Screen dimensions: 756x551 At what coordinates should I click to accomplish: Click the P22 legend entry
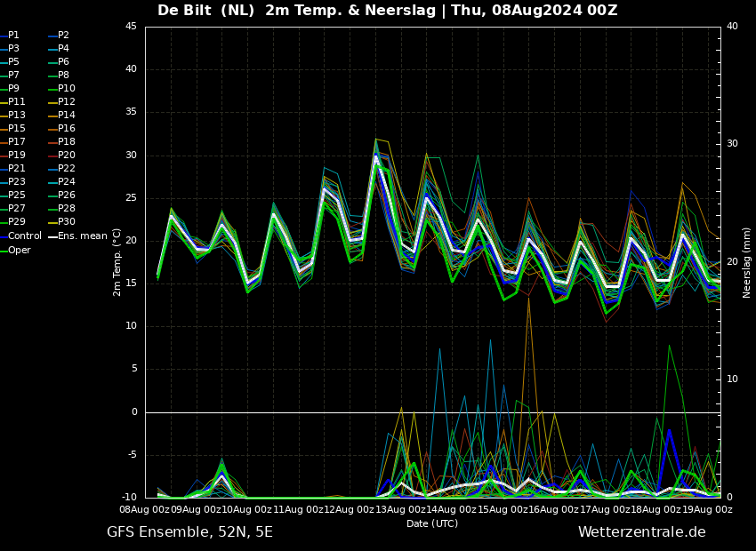coord(62,169)
